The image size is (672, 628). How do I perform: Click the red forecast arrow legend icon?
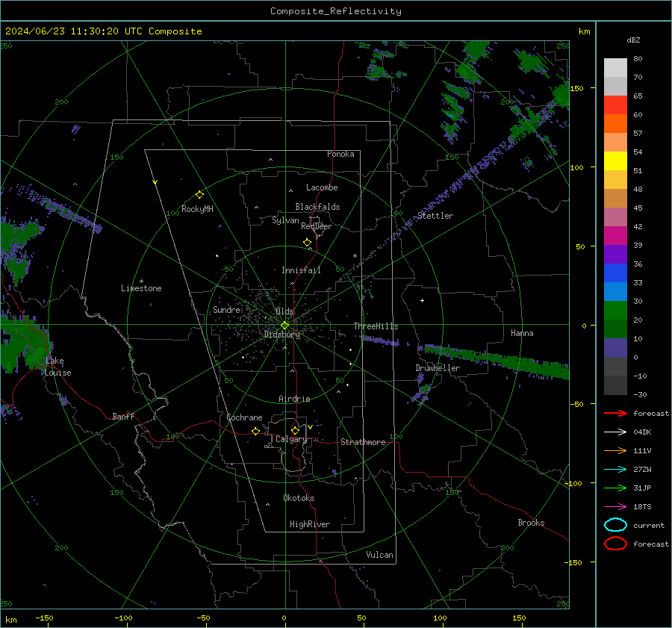coord(615,413)
